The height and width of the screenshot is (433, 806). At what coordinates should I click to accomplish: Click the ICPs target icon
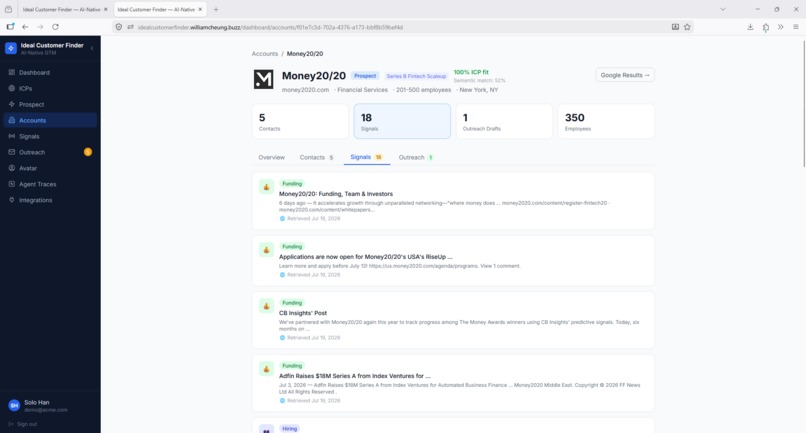12,88
